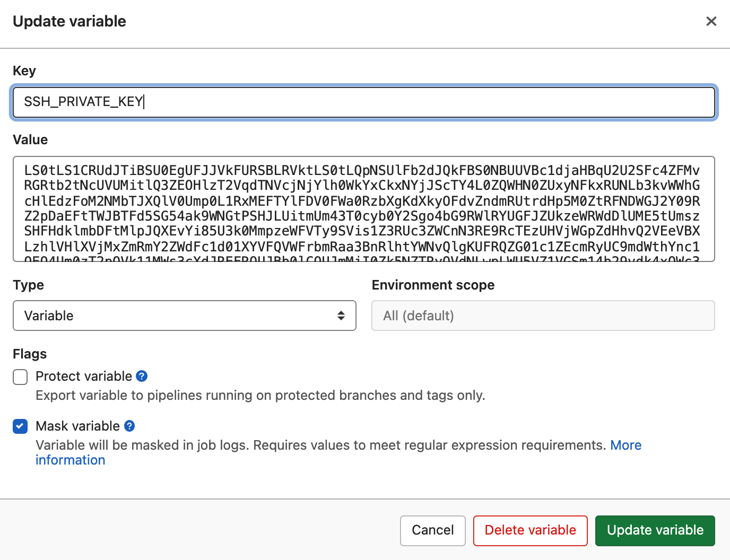This screenshot has height=560, width=730.
Task: Click the Environment scope label
Action: [x=433, y=285]
